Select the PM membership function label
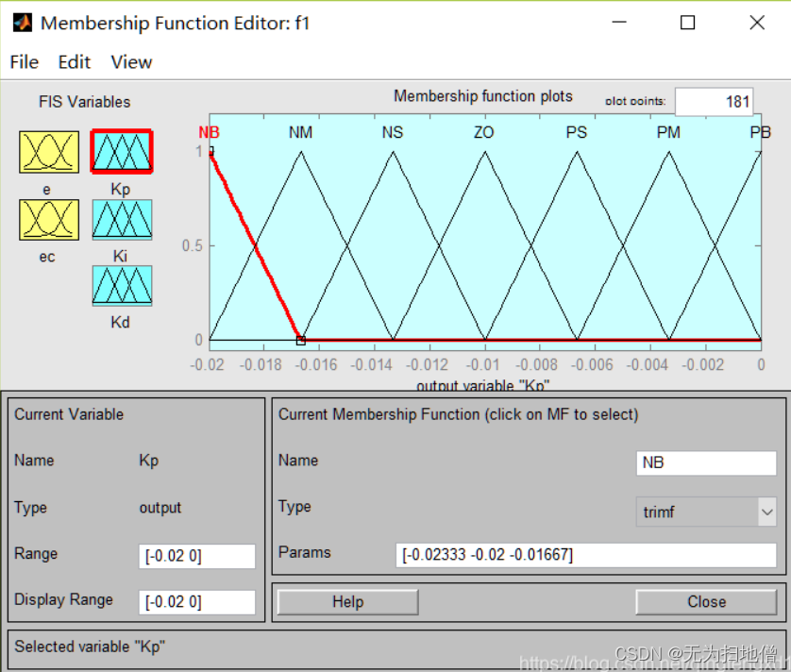This screenshot has height=672, width=791. click(668, 132)
